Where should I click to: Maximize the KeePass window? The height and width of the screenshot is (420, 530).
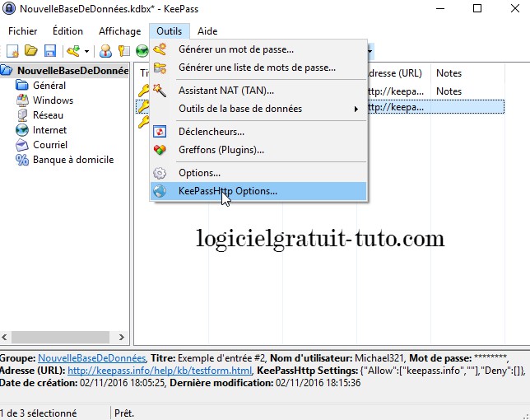click(477, 8)
